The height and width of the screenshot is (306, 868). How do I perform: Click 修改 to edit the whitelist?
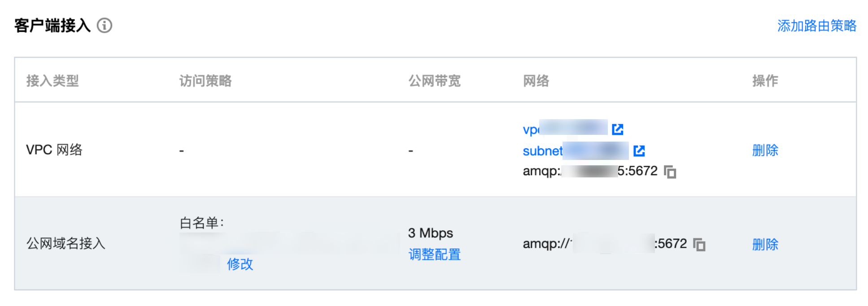240,264
